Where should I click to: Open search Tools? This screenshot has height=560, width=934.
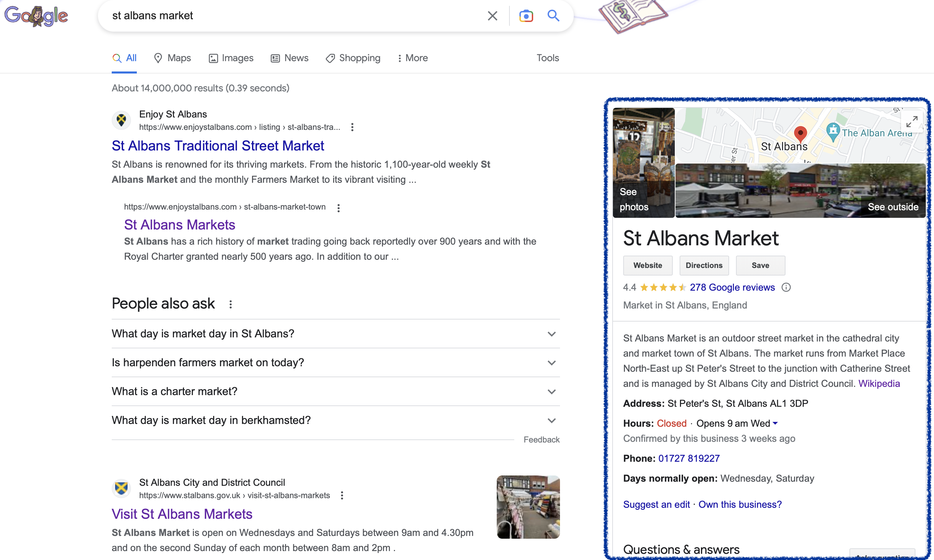548,58
